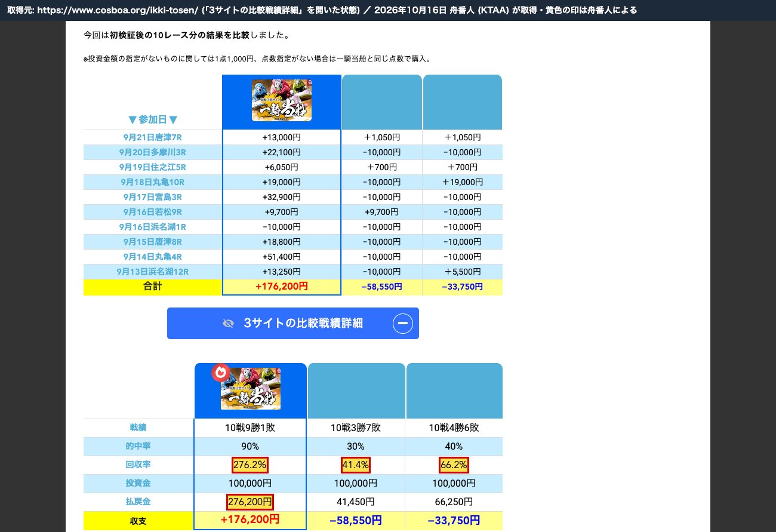
Task: Click the yellow 収支 row label
Action: pos(138,521)
